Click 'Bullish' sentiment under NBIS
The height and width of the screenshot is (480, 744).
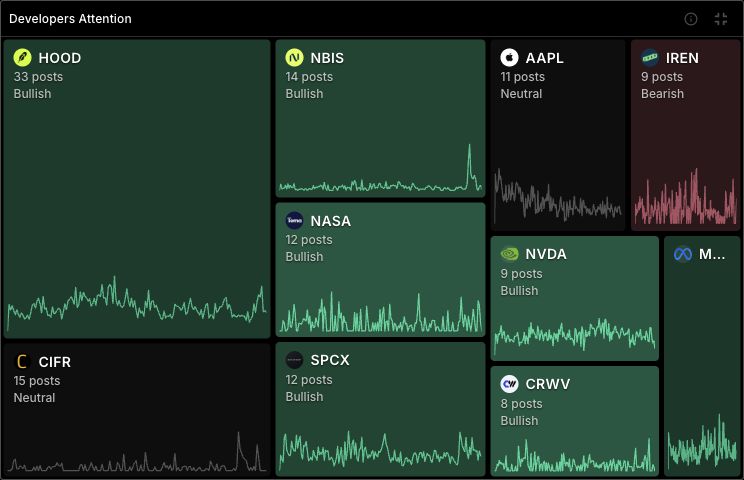[304, 94]
